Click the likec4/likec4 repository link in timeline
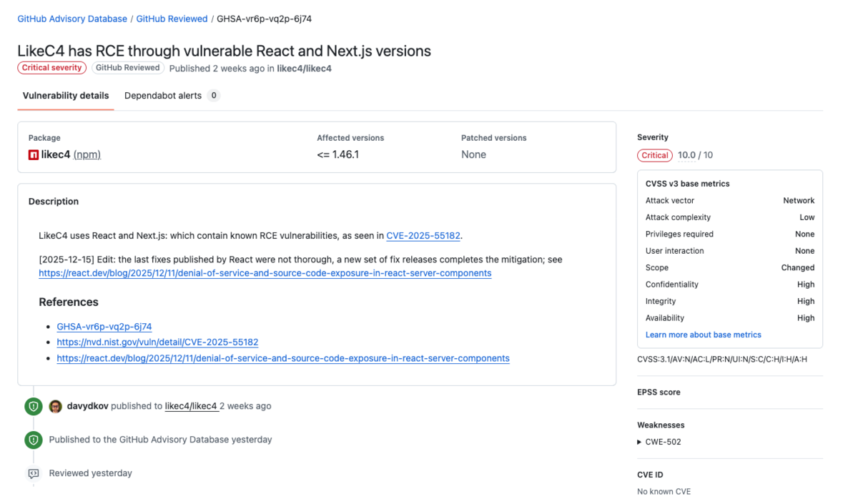Viewport: 858px width, 504px height. click(191, 406)
